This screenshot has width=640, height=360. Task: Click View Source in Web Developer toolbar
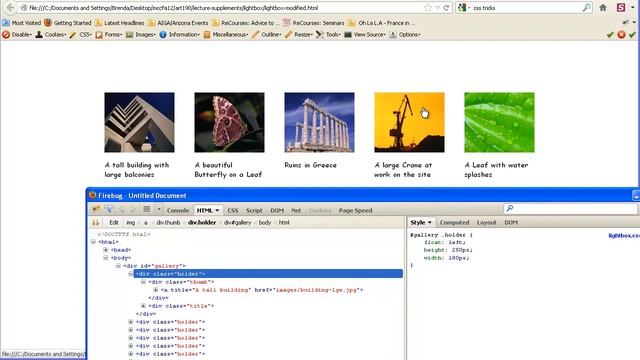coord(365,35)
